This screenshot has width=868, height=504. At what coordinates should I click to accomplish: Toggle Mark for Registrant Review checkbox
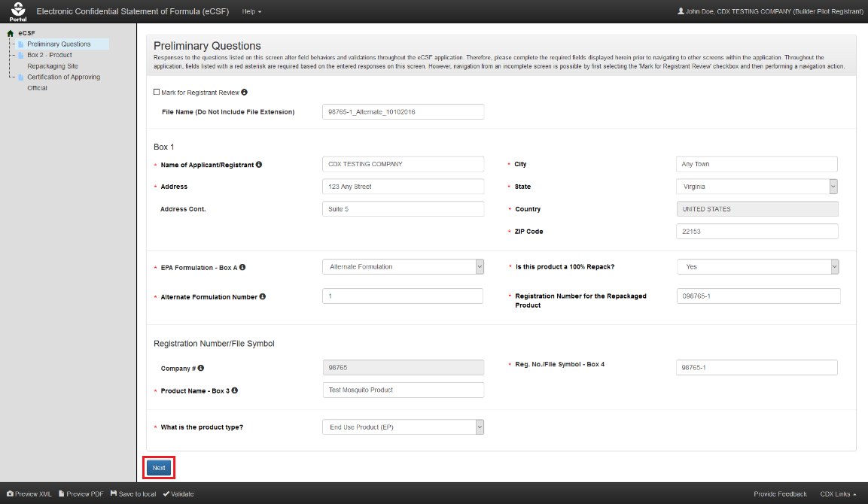click(157, 92)
